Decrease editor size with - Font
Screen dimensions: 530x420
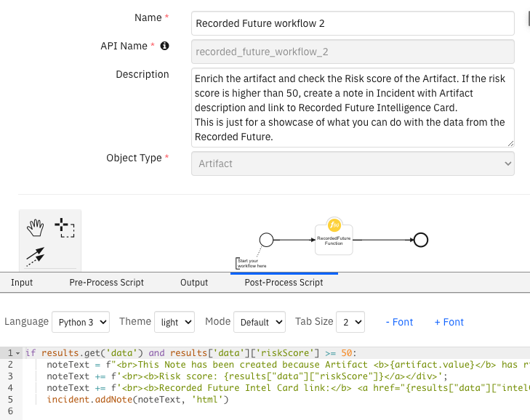coord(399,322)
